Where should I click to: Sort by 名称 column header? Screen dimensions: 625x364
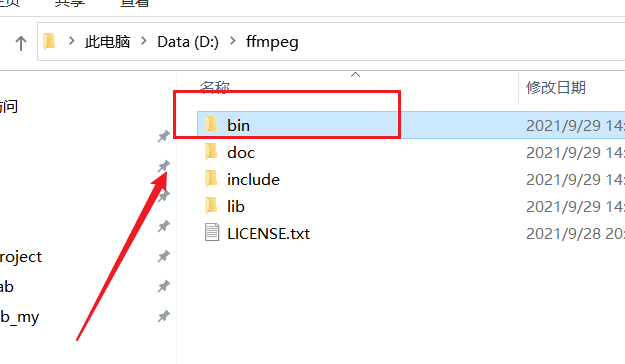coord(215,87)
